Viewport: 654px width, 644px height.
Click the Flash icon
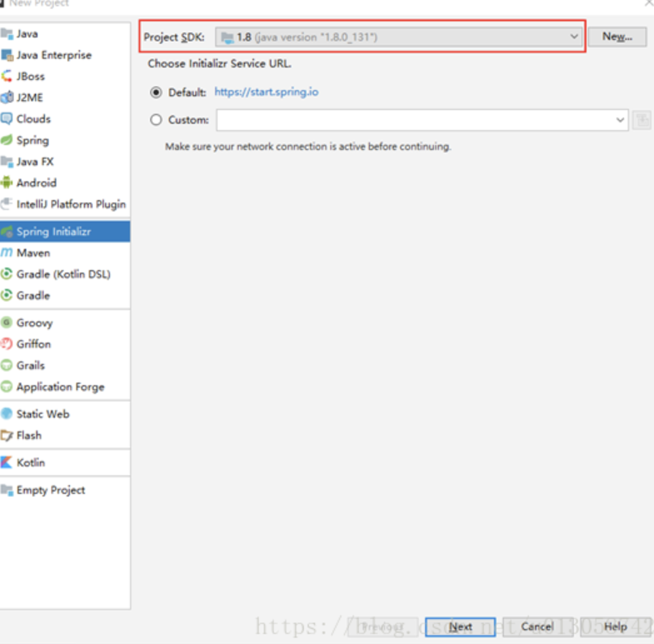6,435
